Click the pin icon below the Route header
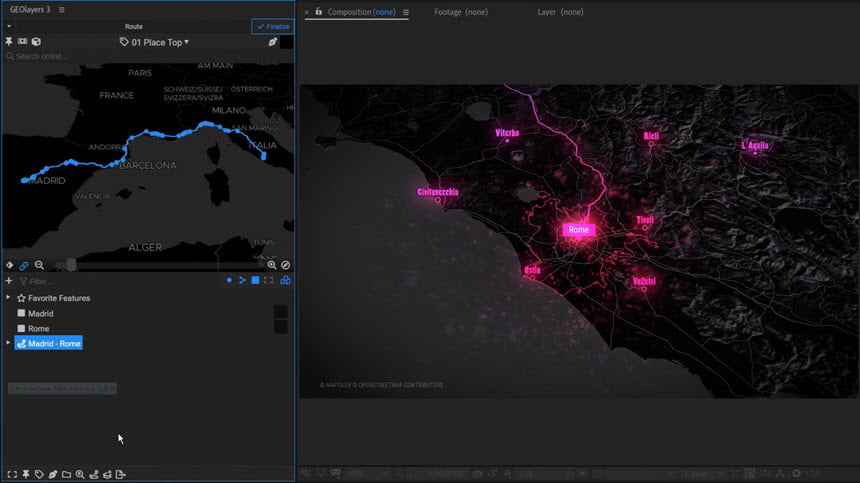The height and width of the screenshot is (483, 860). tap(9, 42)
